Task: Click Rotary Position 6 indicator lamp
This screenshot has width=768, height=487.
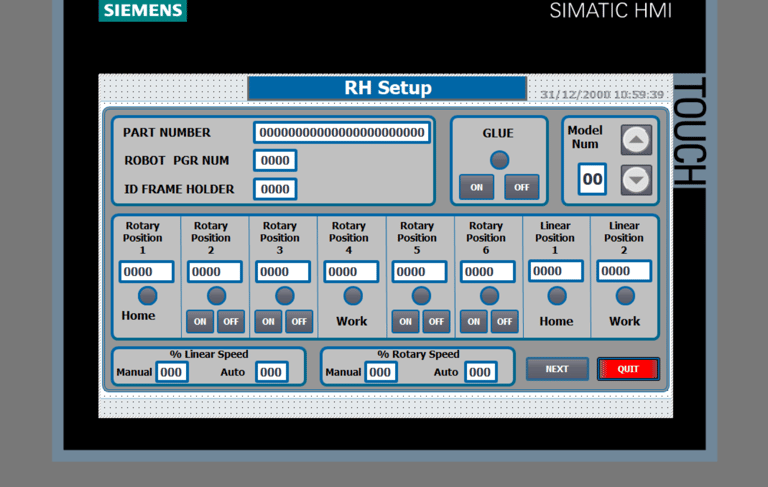Action: tap(489, 296)
